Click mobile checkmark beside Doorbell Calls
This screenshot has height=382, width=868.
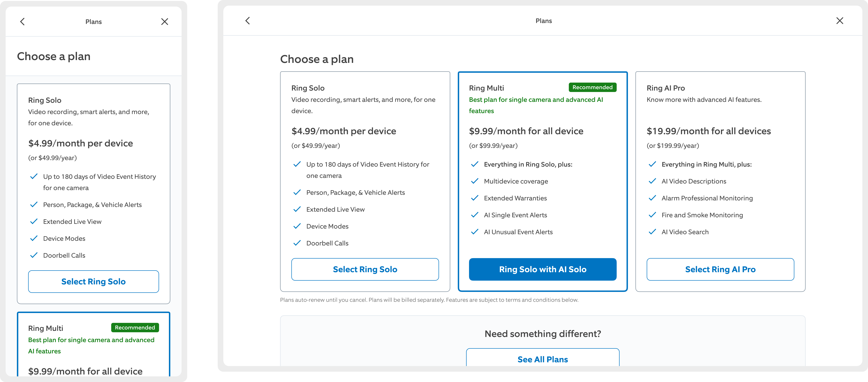coord(34,255)
